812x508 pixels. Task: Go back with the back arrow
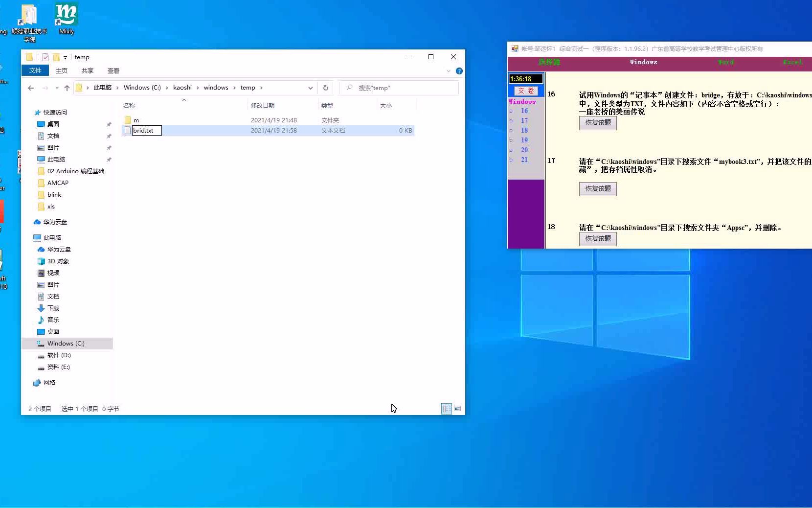[x=31, y=88]
